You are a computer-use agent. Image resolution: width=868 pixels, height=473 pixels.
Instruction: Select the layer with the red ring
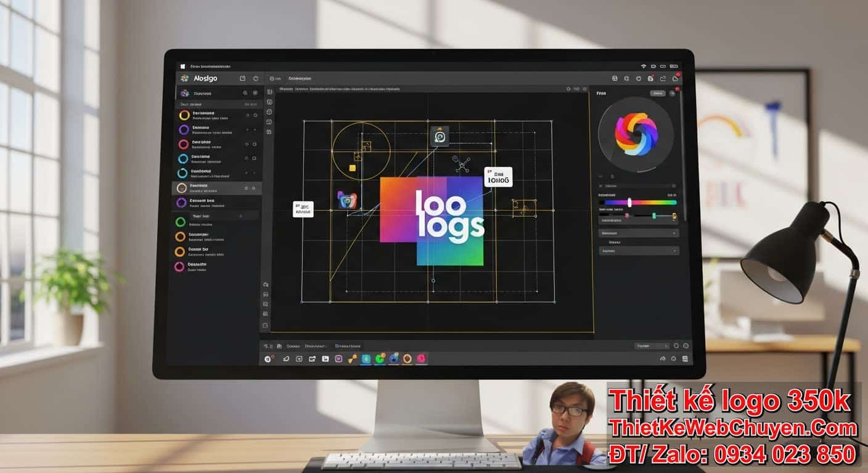coord(216,144)
